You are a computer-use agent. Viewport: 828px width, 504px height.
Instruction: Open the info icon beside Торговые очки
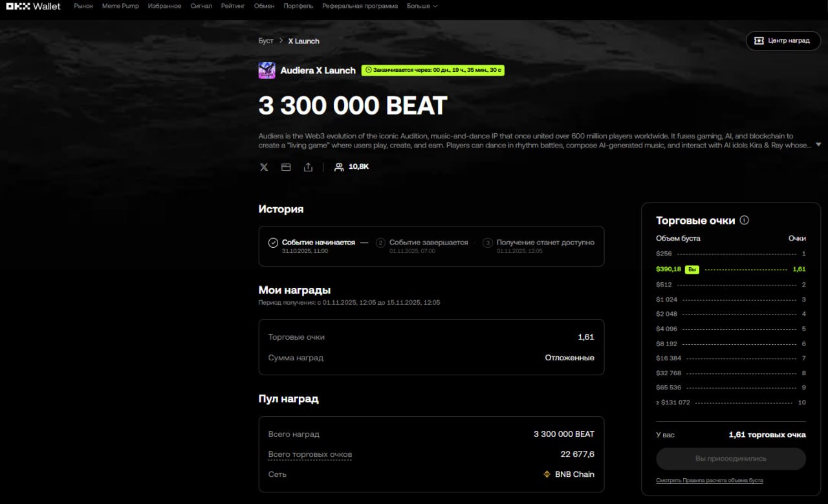pos(744,220)
